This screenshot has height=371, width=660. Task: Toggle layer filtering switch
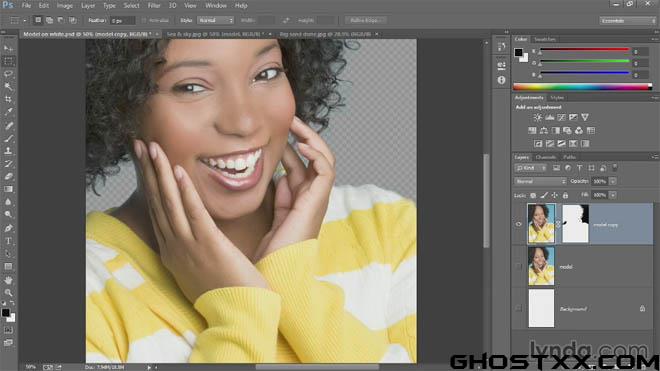click(x=615, y=167)
